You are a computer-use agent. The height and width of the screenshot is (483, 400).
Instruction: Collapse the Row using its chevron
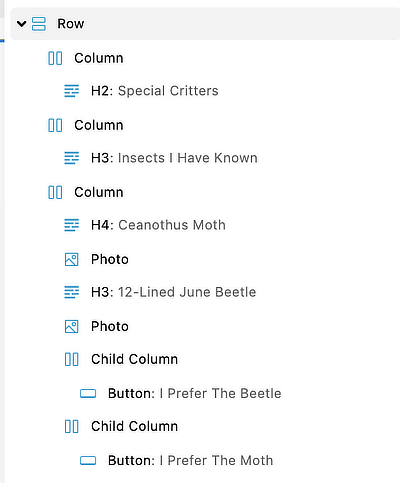pyautogui.click(x=22, y=24)
